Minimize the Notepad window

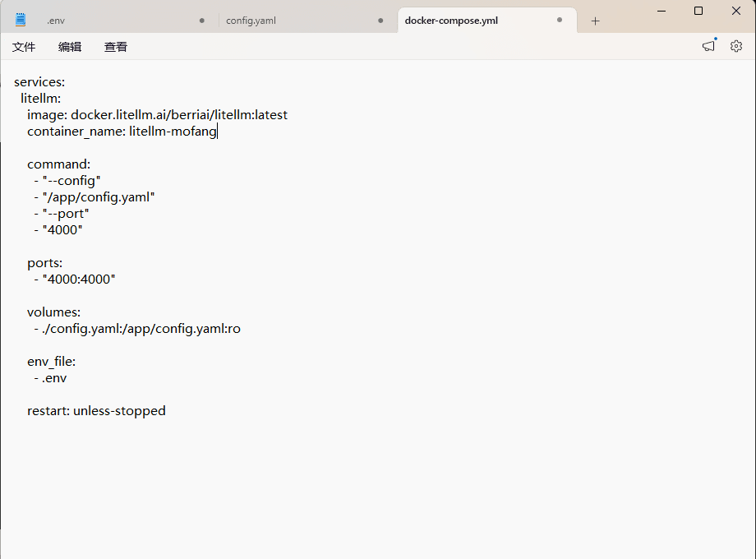(x=661, y=11)
